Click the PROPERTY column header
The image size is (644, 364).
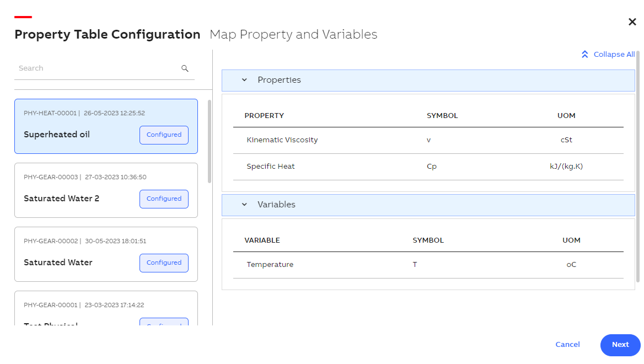264,116
